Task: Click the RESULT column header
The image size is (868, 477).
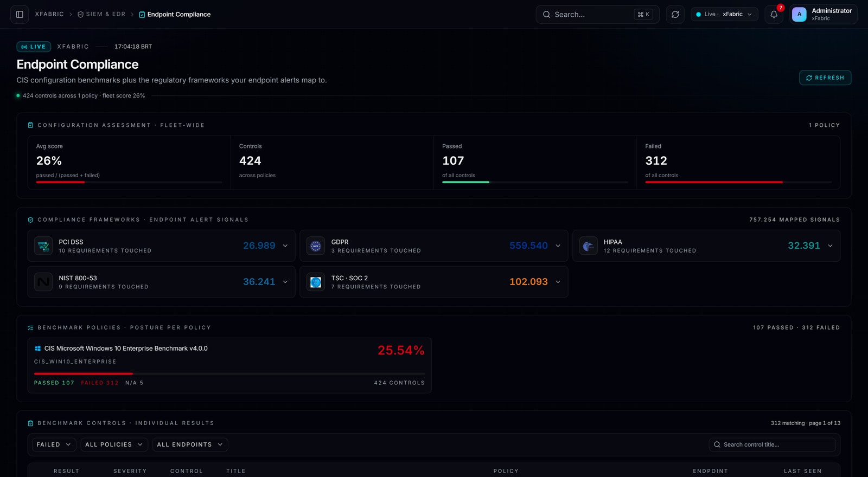Action: (x=66, y=472)
